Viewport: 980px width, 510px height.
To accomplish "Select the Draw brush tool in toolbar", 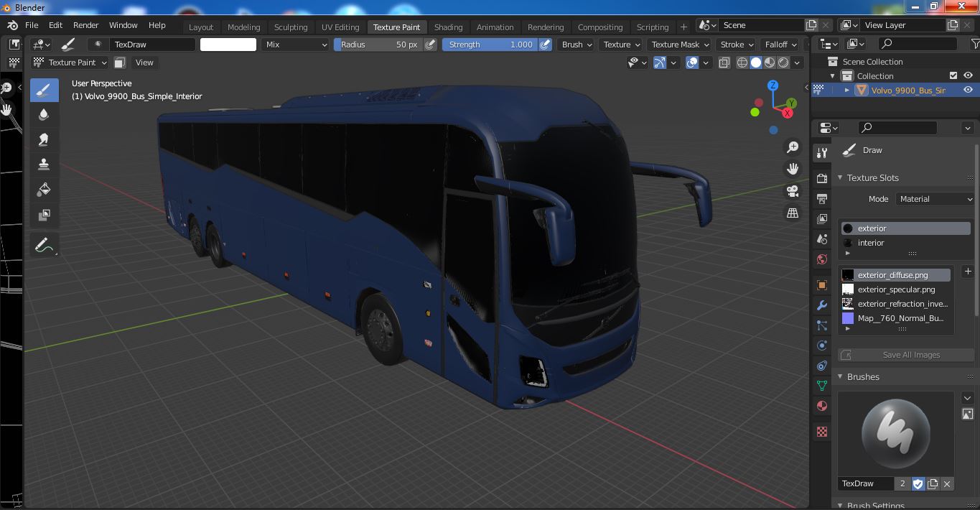I will click(x=44, y=90).
